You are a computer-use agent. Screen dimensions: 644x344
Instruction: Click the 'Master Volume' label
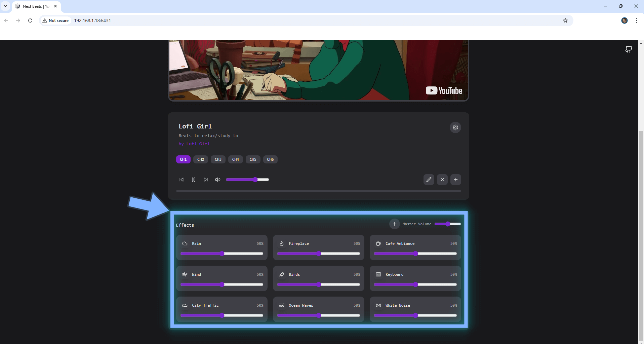pyautogui.click(x=417, y=224)
